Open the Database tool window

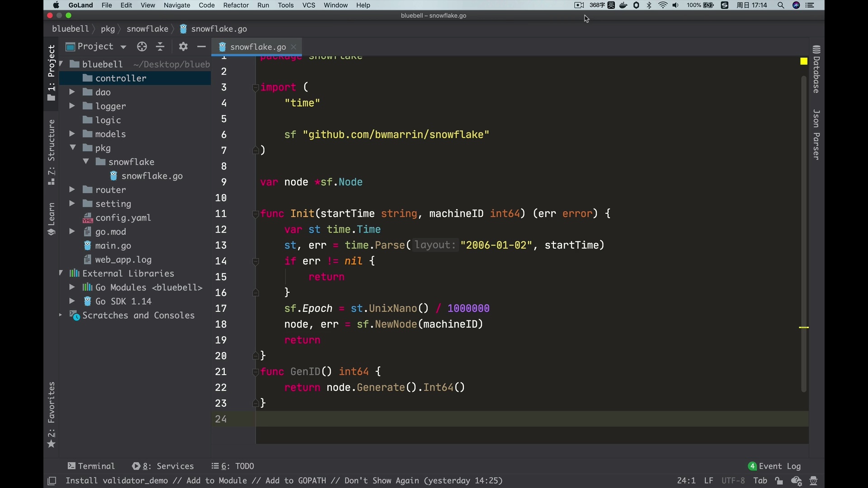click(x=816, y=70)
